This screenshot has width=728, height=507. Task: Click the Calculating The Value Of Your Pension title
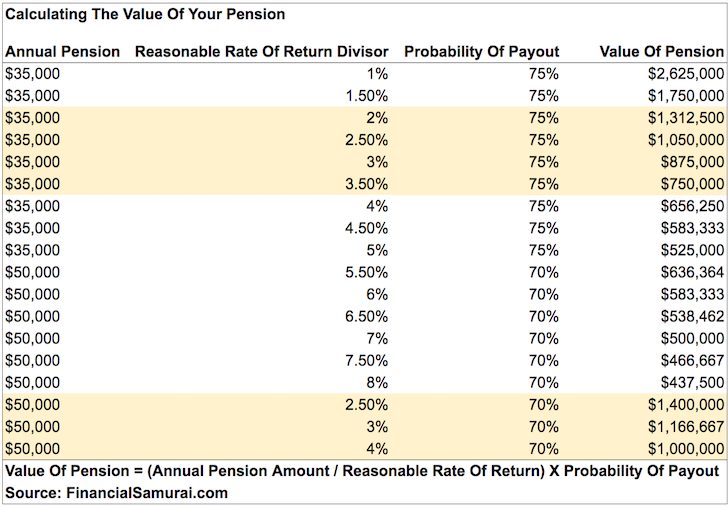point(145,15)
